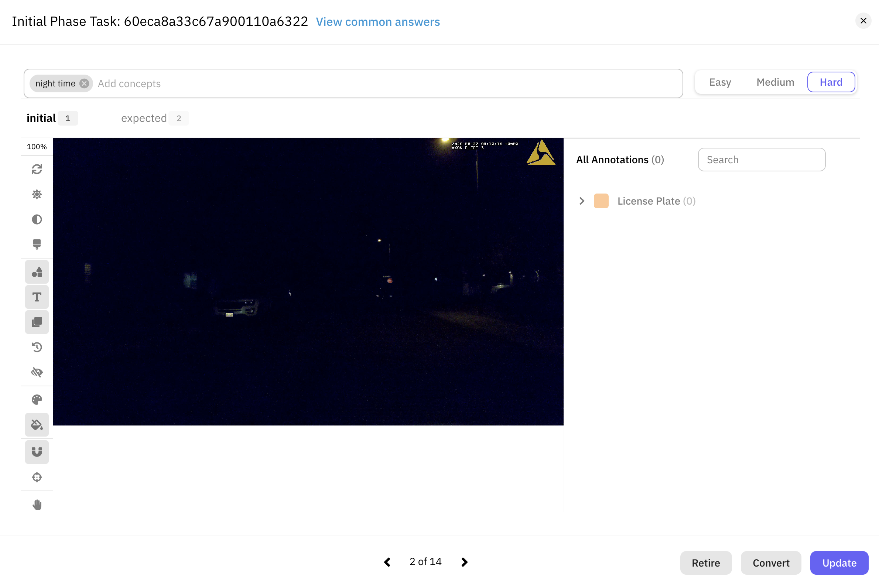This screenshot has height=588, width=879.
Task: Go to next task with right chevron
Action: (x=464, y=562)
